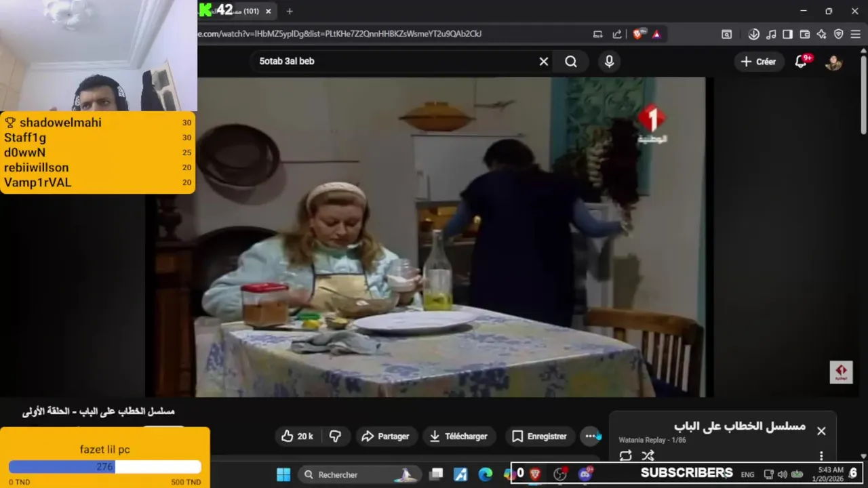Click ENG language indicator in tray
Viewport: 868px width, 488px height.
pos(747,474)
